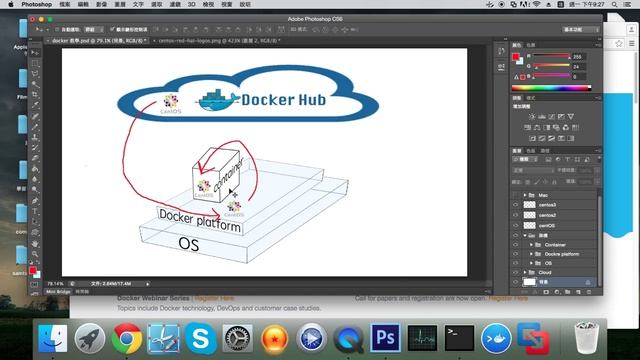Select the Paint Bucket tool
The image size is (640, 360).
(35, 169)
